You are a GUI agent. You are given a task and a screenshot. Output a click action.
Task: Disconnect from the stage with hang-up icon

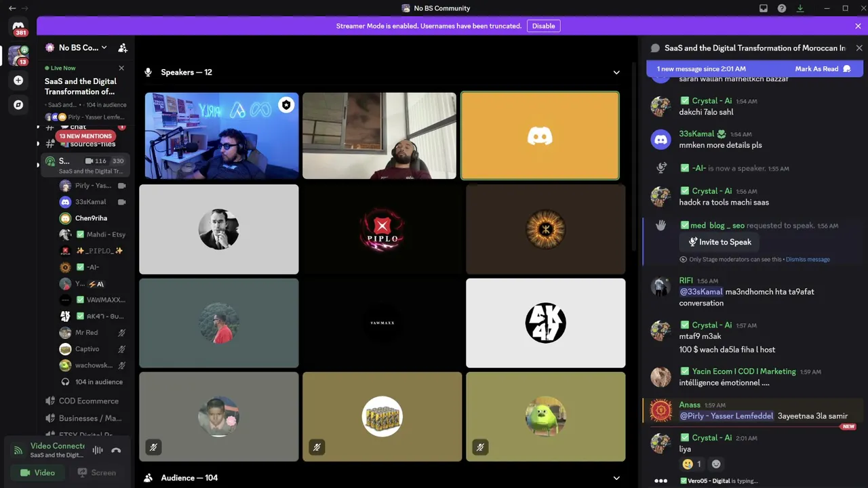[x=116, y=450]
